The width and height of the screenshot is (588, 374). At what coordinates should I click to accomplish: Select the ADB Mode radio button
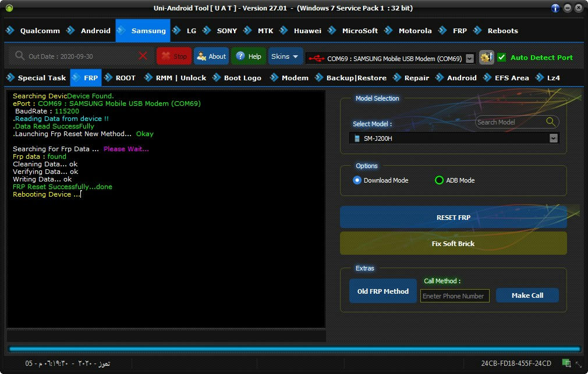tap(439, 180)
